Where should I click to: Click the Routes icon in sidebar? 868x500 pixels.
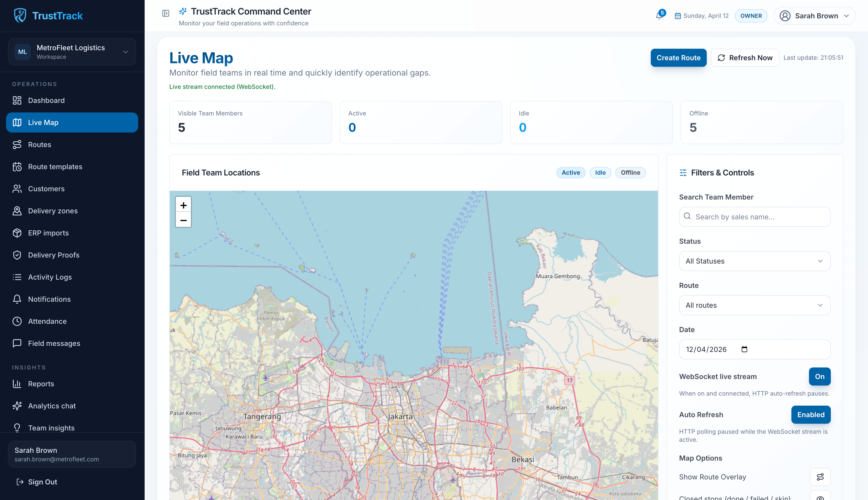(17, 145)
